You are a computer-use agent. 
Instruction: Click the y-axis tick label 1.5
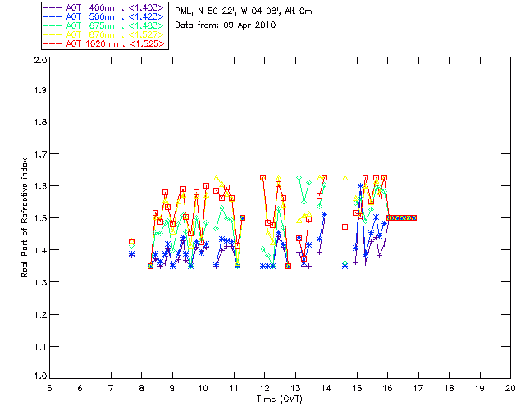[x=40, y=218]
